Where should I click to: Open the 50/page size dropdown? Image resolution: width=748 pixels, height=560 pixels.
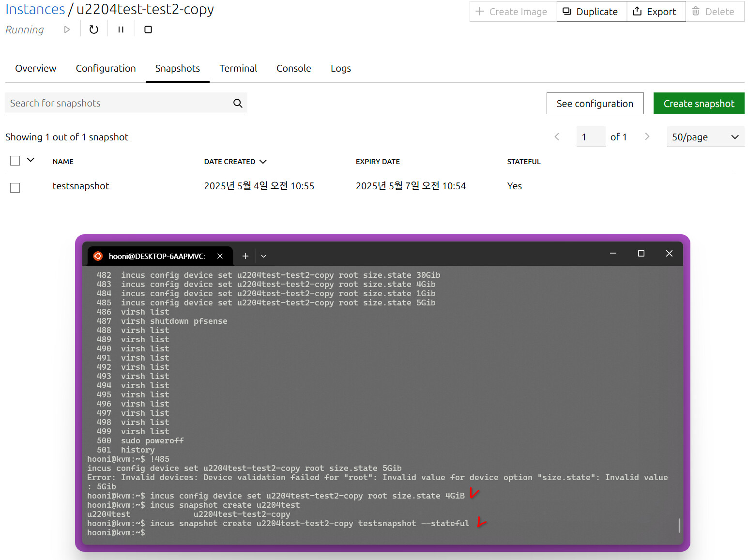705,137
